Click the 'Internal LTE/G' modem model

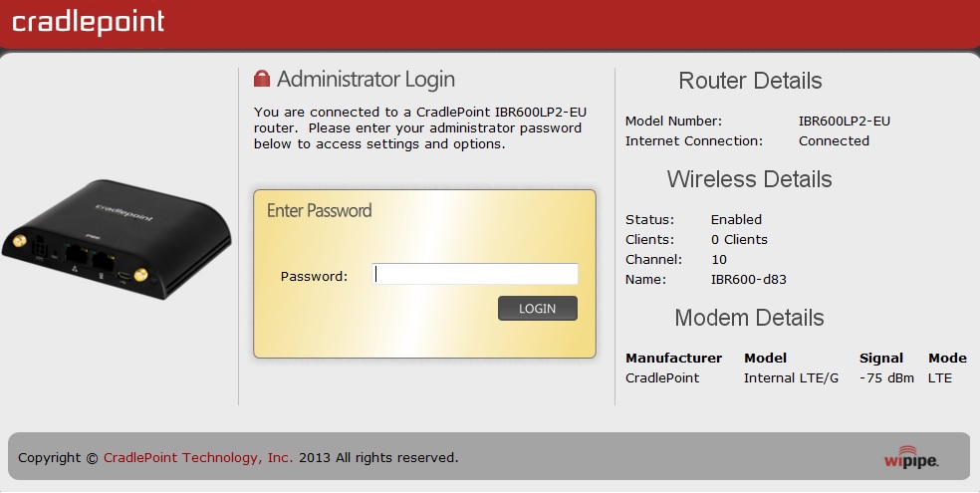coord(790,378)
